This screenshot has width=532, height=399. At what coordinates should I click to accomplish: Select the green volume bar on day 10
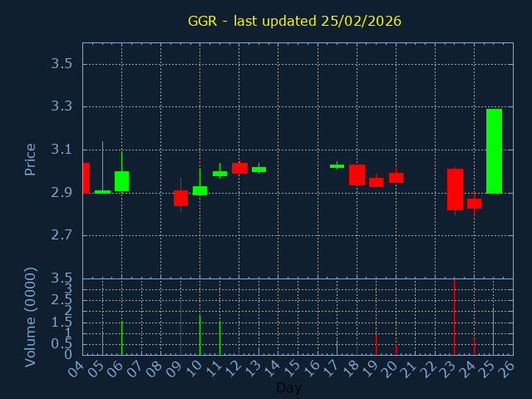click(199, 334)
